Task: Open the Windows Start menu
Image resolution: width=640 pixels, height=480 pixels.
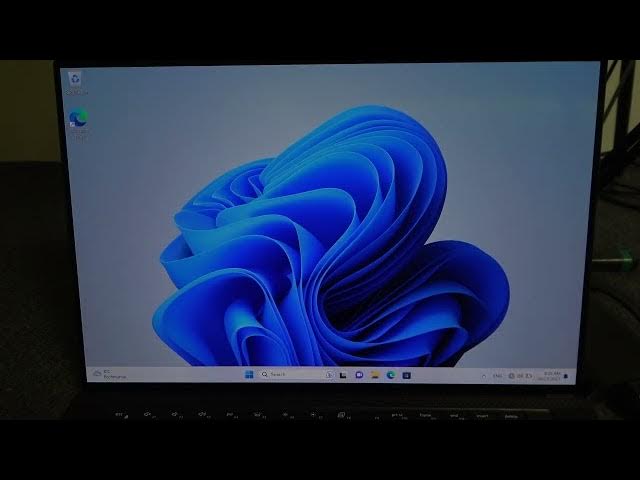Action: [249, 374]
